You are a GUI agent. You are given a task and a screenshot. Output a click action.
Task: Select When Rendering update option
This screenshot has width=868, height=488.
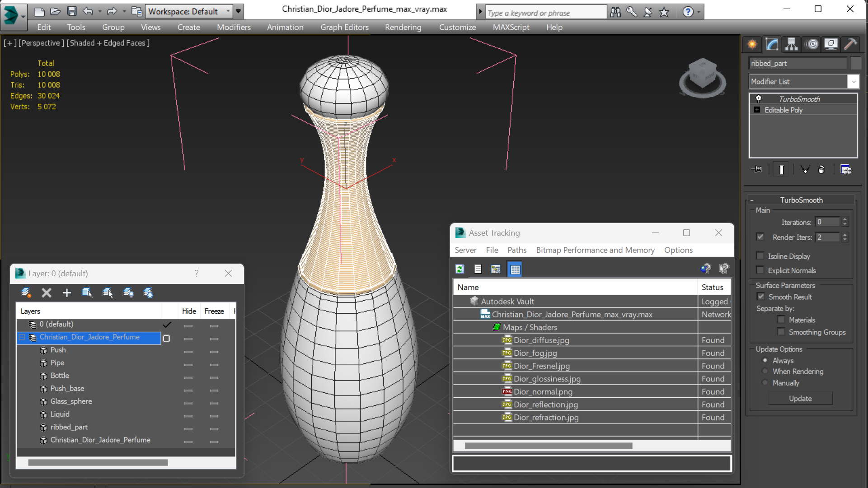click(765, 372)
